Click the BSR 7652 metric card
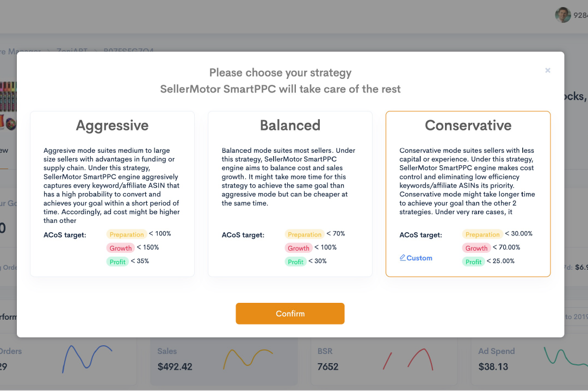Image resolution: width=588 pixels, height=392 pixels. point(384,361)
